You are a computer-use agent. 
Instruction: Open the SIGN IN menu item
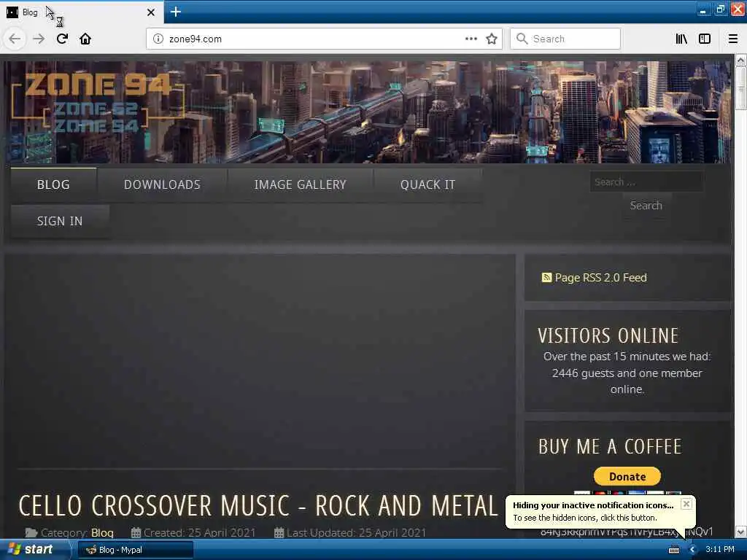click(x=60, y=222)
